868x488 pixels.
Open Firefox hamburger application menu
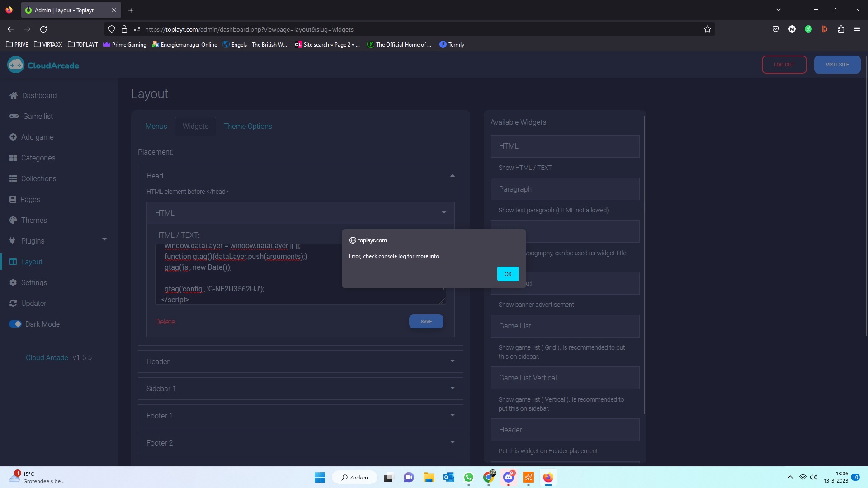(x=857, y=29)
